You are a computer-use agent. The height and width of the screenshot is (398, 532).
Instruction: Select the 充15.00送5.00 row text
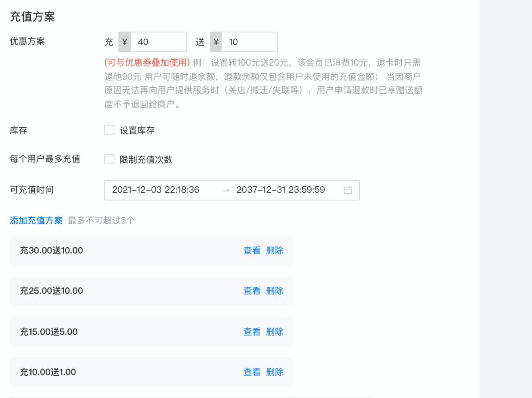click(x=48, y=332)
